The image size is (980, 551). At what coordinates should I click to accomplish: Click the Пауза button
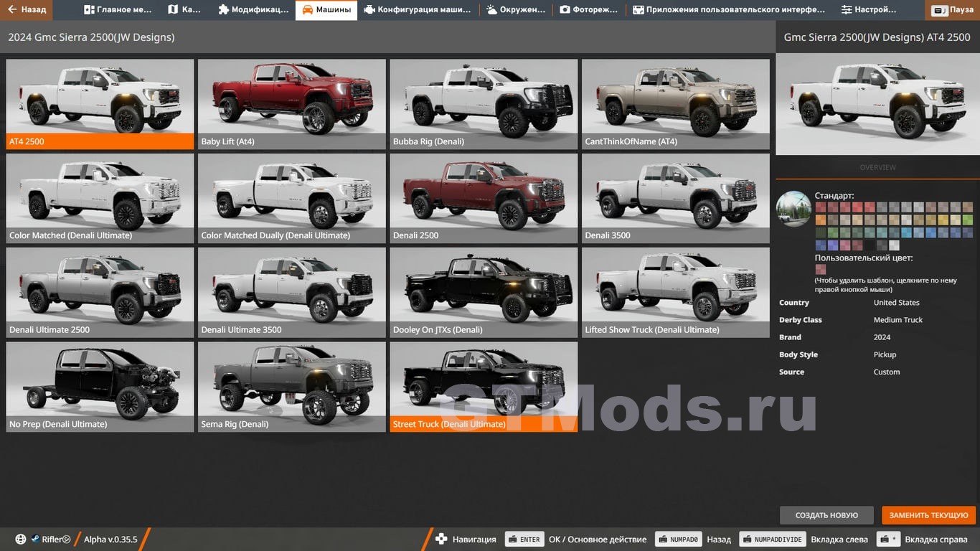click(x=953, y=10)
